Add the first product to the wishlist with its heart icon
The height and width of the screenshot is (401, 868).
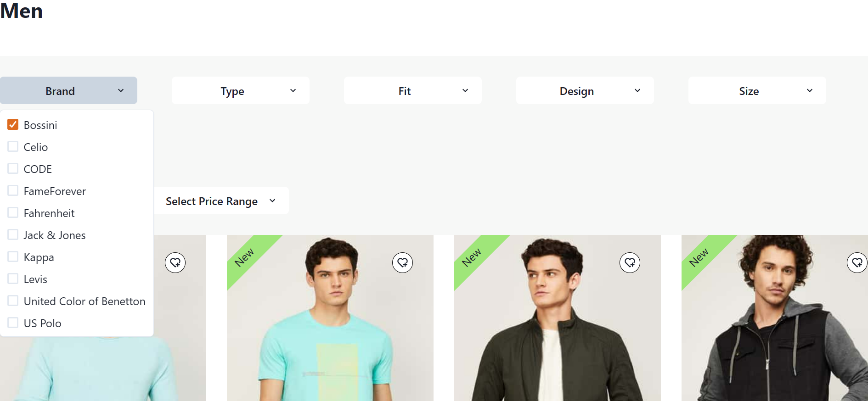pyautogui.click(x=175, y=262)
